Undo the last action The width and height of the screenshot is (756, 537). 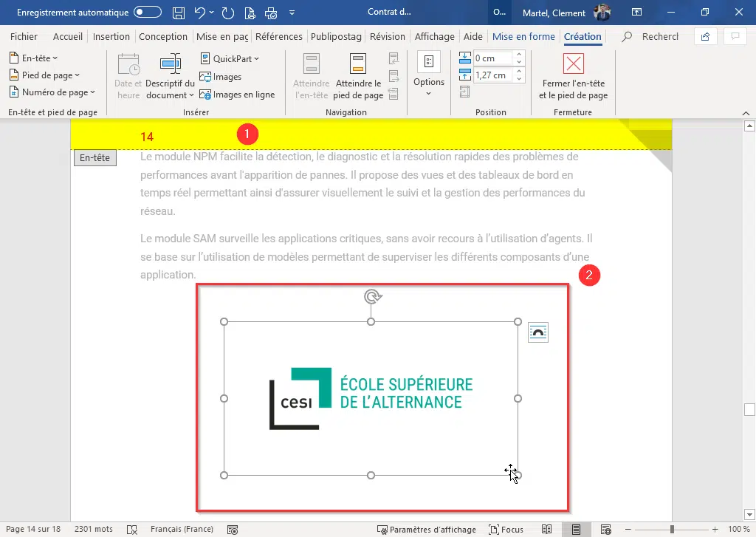coord(199,13)
